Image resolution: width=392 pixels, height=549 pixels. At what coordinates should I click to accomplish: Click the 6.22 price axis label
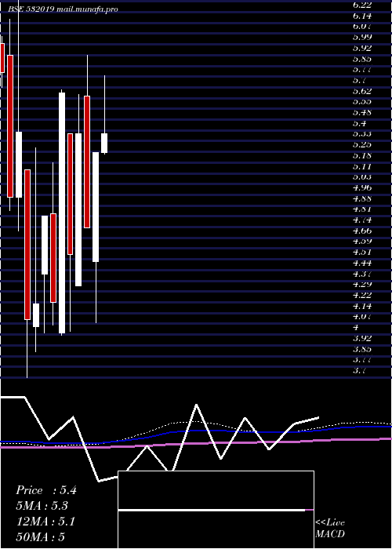tap(362, 5)
